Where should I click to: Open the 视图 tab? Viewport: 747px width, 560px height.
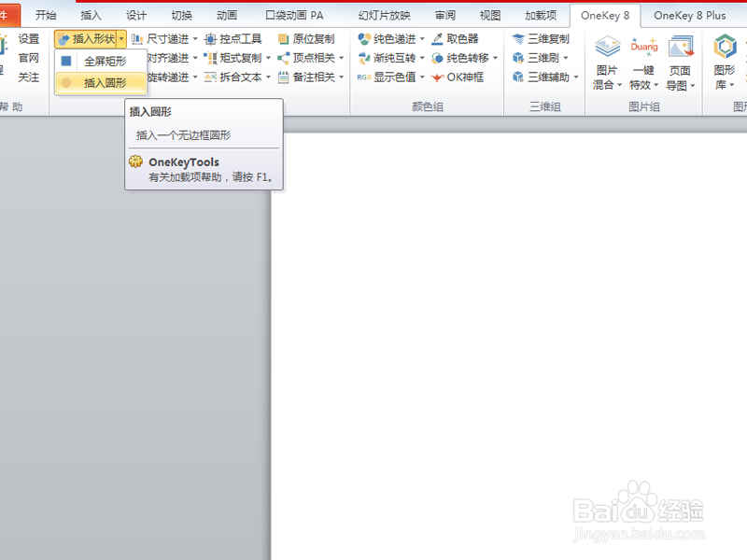coord(490,15)
